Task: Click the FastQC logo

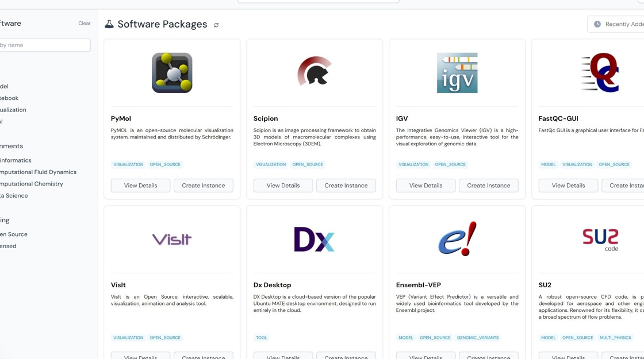Action: (600, 72)
